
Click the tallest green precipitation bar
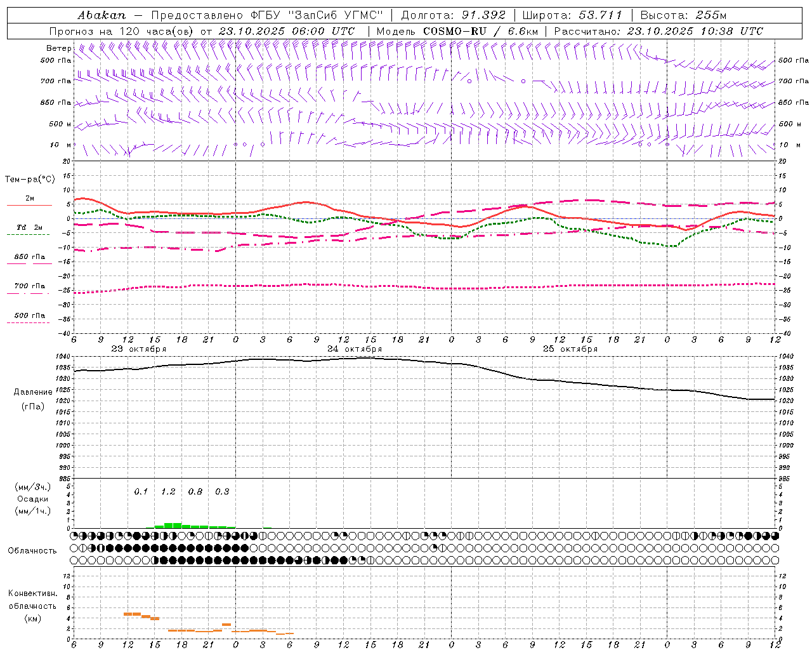168,525
